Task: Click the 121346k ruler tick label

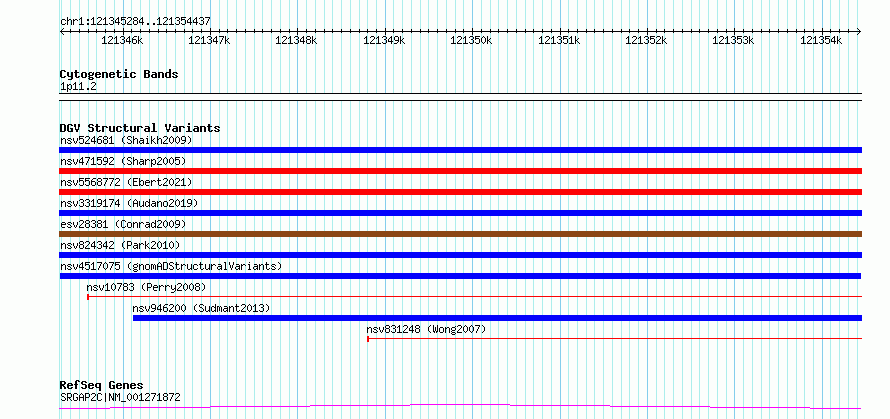Action: [122, 40]
